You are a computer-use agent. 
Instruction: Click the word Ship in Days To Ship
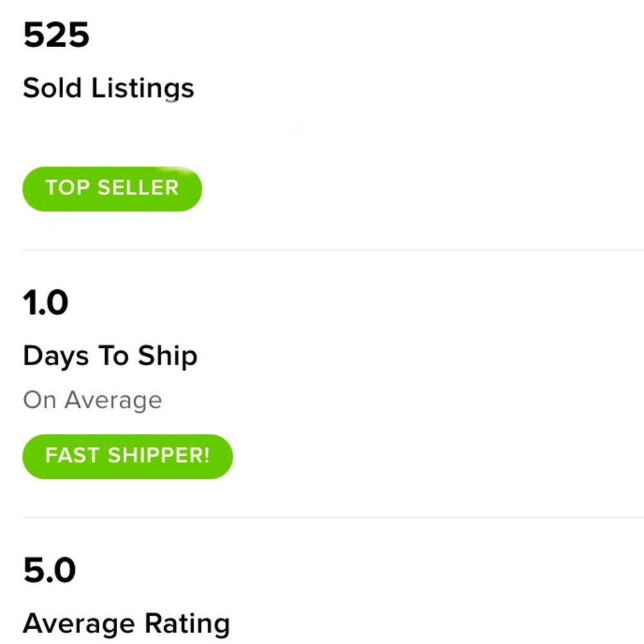(167, 355)
